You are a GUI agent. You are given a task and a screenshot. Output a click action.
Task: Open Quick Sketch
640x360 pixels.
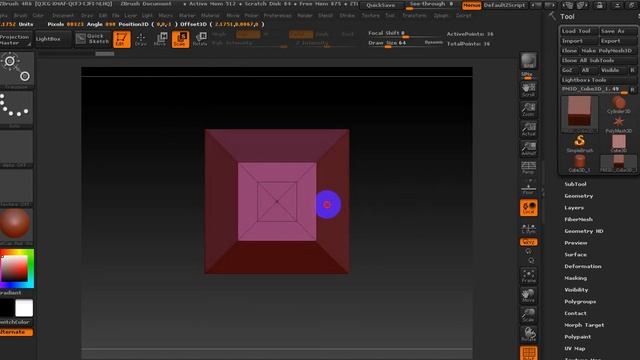click(93, 39)
